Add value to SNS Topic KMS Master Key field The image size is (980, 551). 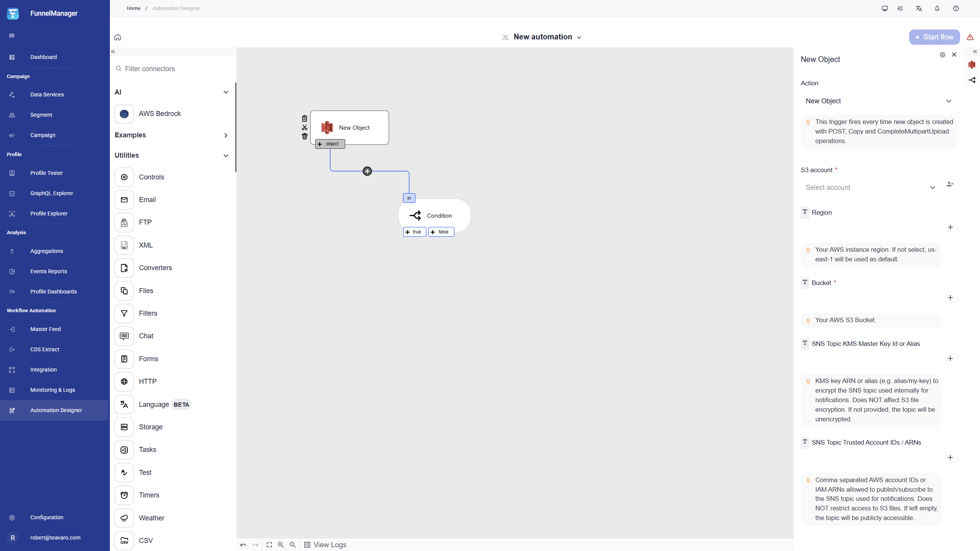950,359
